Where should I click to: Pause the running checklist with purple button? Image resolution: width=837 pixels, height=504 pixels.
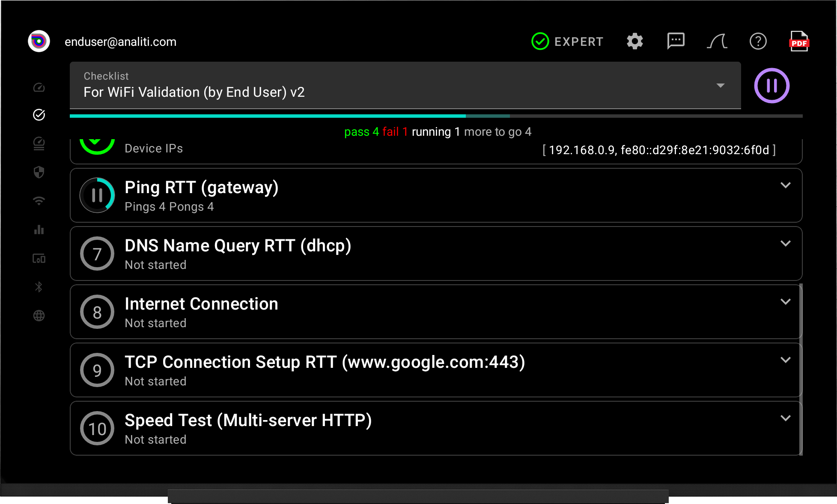[x=772, y=86]
